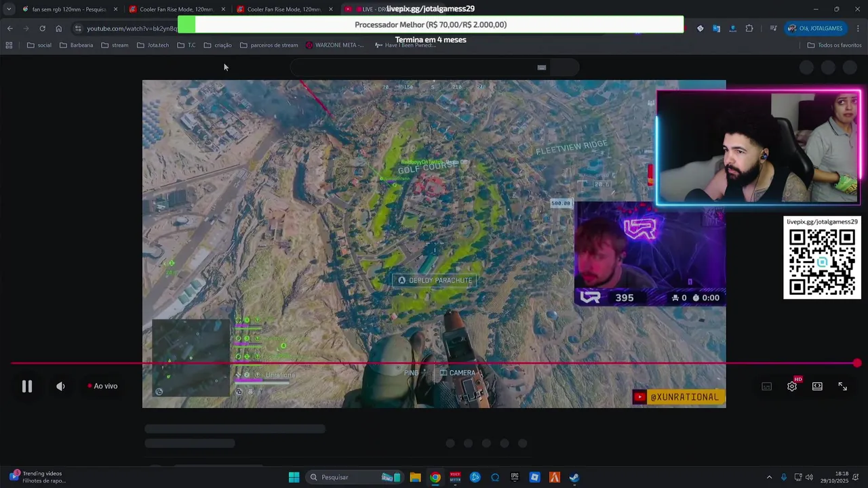868x488 pixels.
Task: Open the 'Jota.tech' bookmarks folder
Action: click(153, 45)
